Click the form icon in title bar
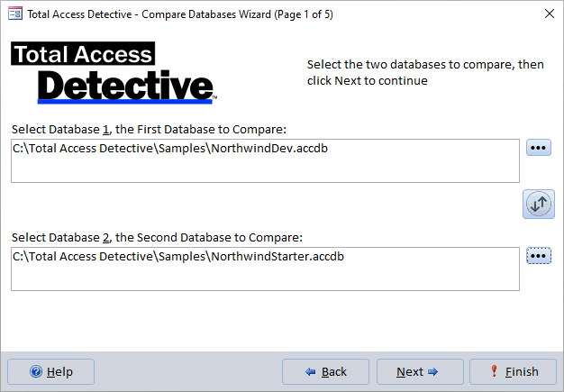The image size is (564, 392). (x=15, y=14)
